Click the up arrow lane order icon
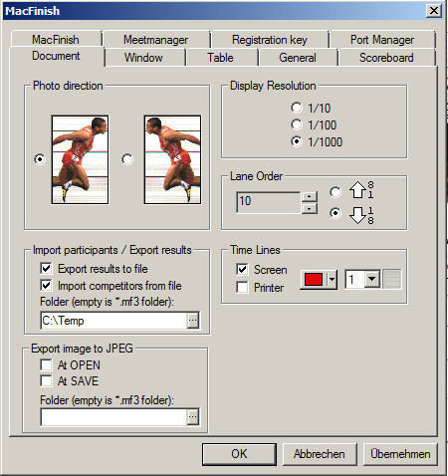 [357, 190]
